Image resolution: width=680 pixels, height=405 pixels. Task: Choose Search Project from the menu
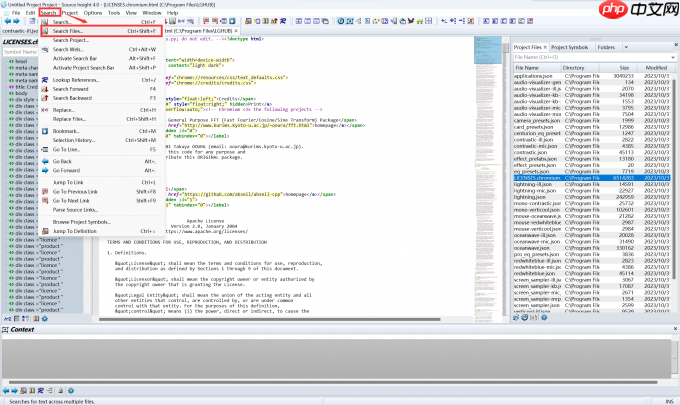(70, 40)
